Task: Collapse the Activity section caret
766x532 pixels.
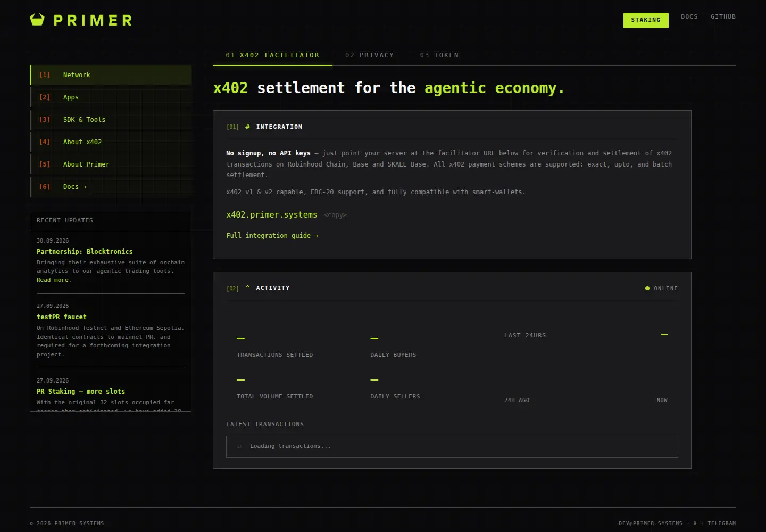Action: click(x=247, y=288)
